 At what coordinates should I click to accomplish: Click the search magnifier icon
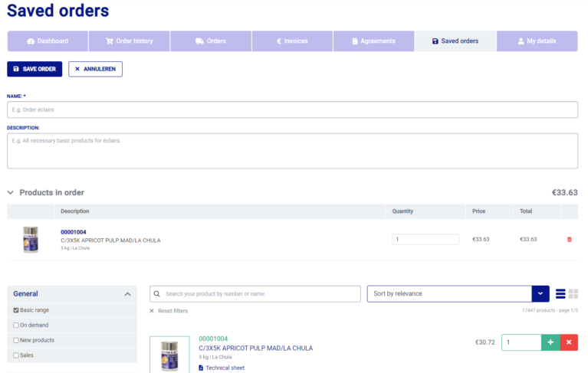coord(156,294)
